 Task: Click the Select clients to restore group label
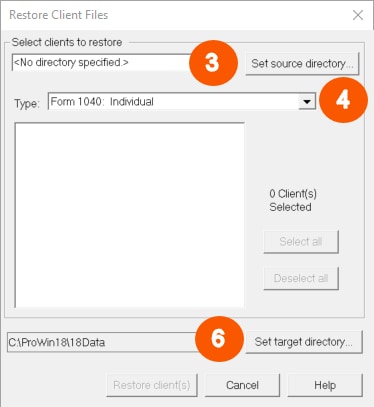67,42
